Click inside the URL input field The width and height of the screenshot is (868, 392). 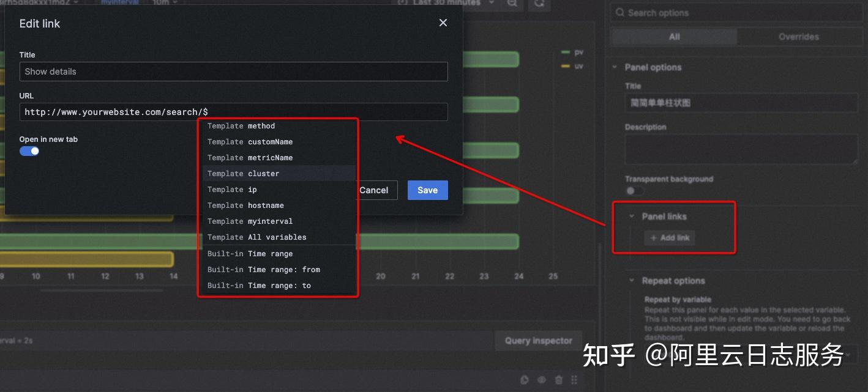click(x=233, y=112)
